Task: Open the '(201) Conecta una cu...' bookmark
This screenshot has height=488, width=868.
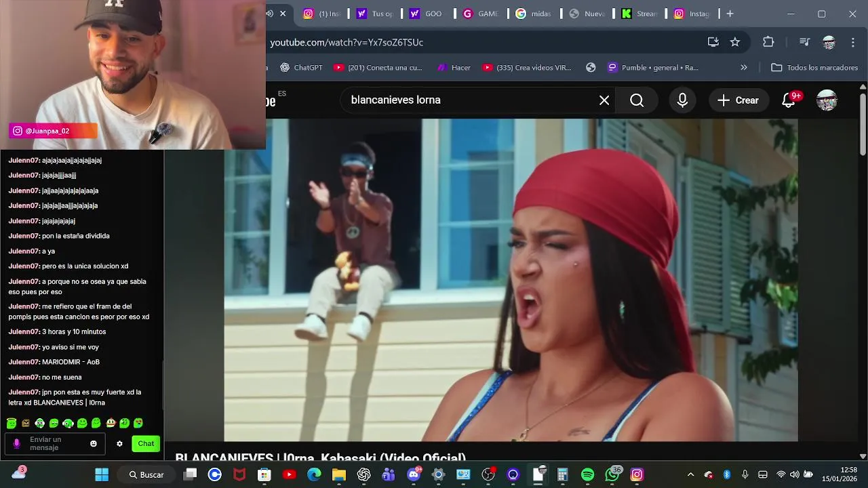Action: [x=378, y=68]
